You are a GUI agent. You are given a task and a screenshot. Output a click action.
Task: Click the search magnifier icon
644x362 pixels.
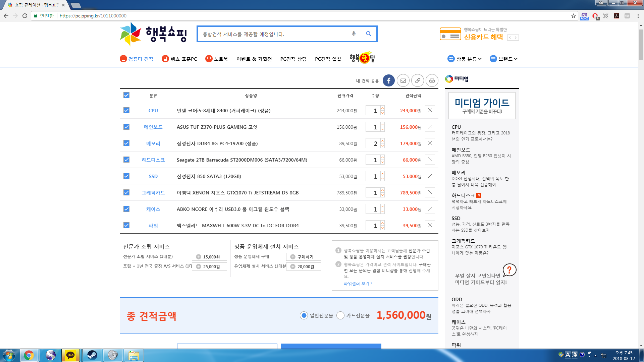point(369,34)
